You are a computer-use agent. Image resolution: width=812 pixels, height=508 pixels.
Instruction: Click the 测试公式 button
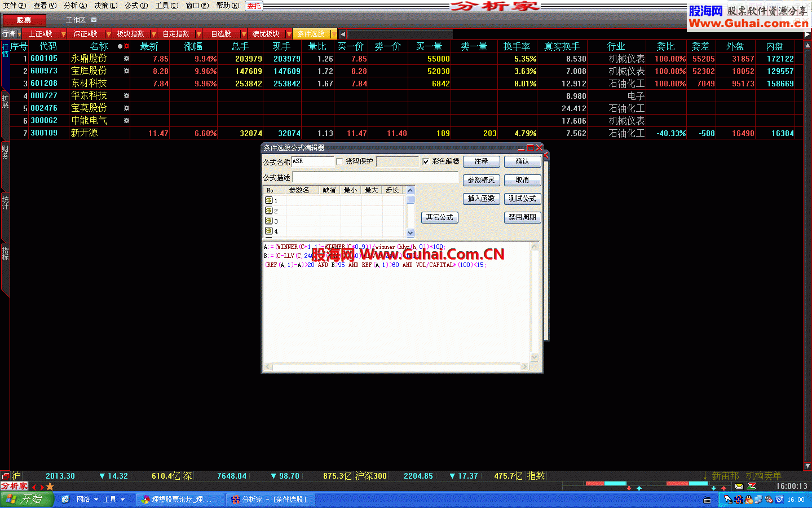coord(523,199)
